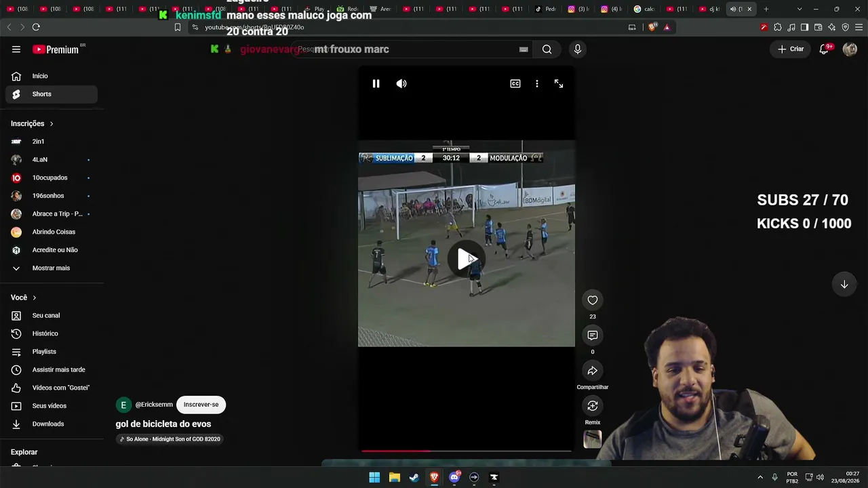Image resolution: width=868 pixels, height=488 pixels.
Task: Open the 196sonhos channel
Action: [x=52, y=196]
